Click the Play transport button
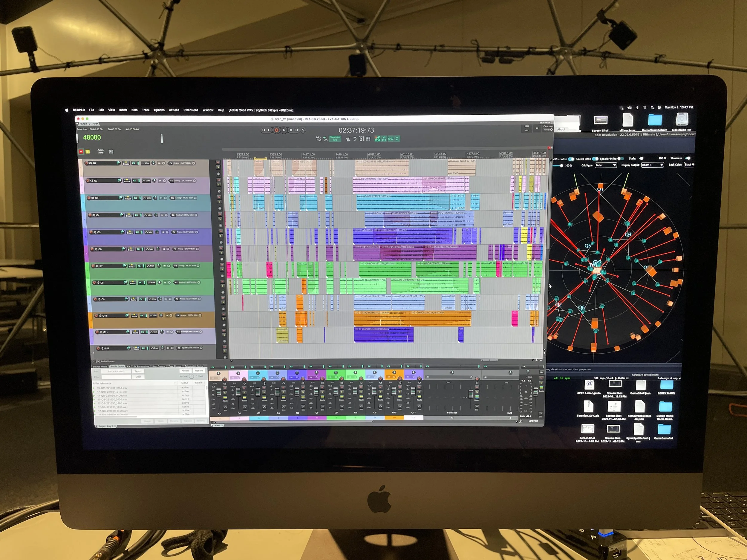This screenshot has width=747, height=560. pyautogui.click(x=284, y=130)
